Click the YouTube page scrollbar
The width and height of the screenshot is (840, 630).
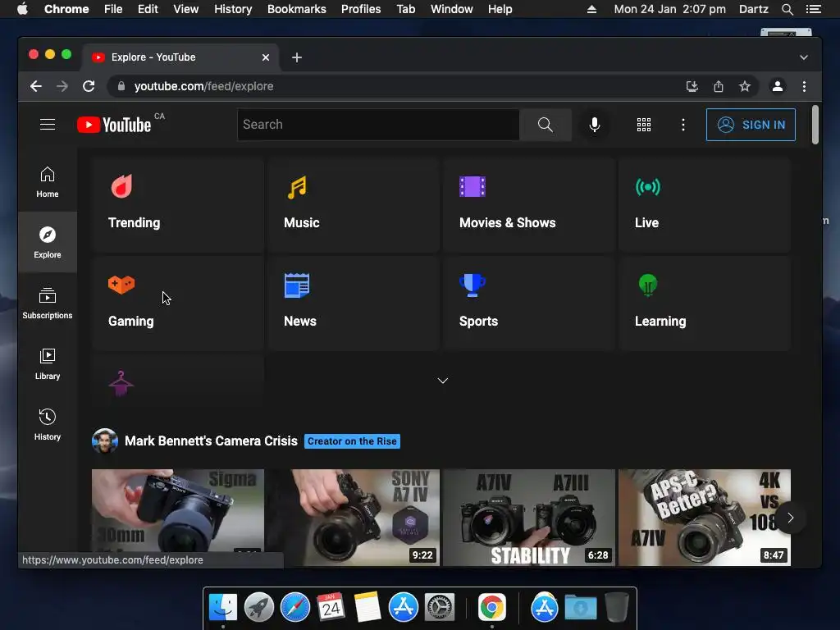click(x=815, y=125)
